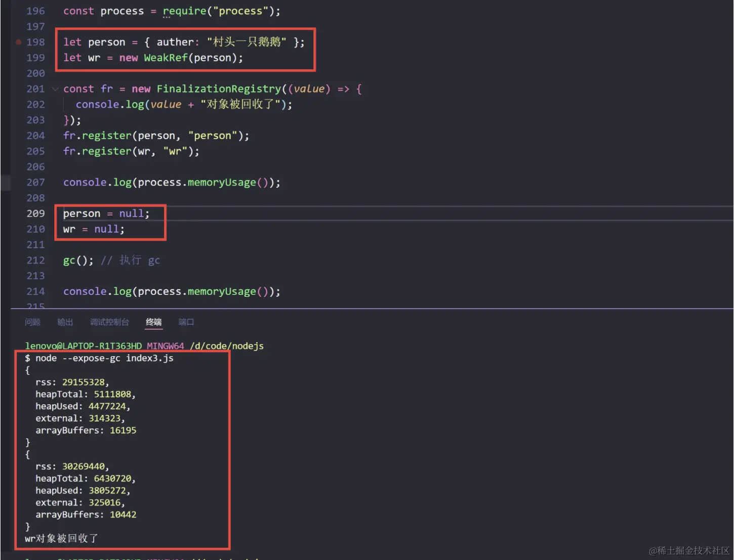The height and width of the screenshot is (560, 734).
Task: Click the rss value 29155328
Action: point(83,382)
